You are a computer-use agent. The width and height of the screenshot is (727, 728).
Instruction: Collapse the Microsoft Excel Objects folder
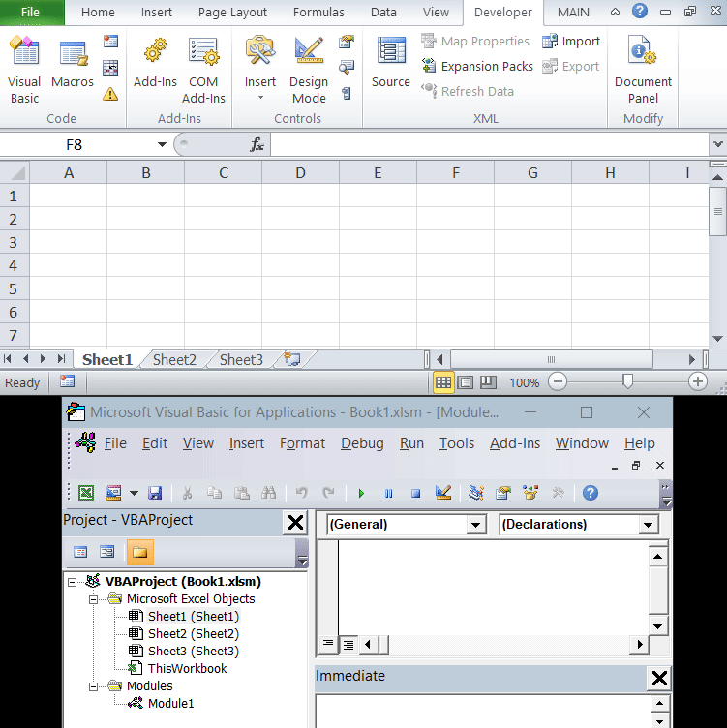tap(93, 599)
